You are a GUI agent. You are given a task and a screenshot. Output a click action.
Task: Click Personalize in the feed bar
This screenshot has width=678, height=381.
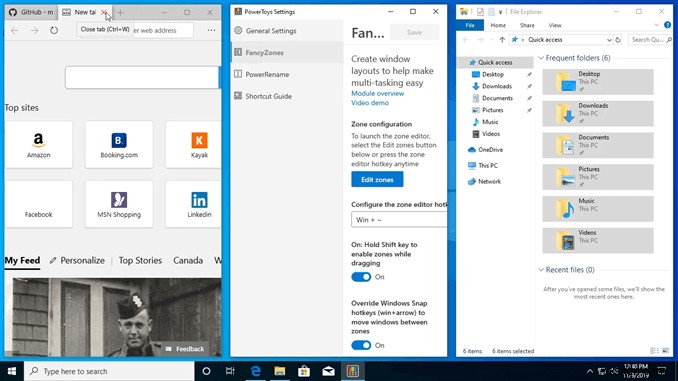(x=77, y=260)
